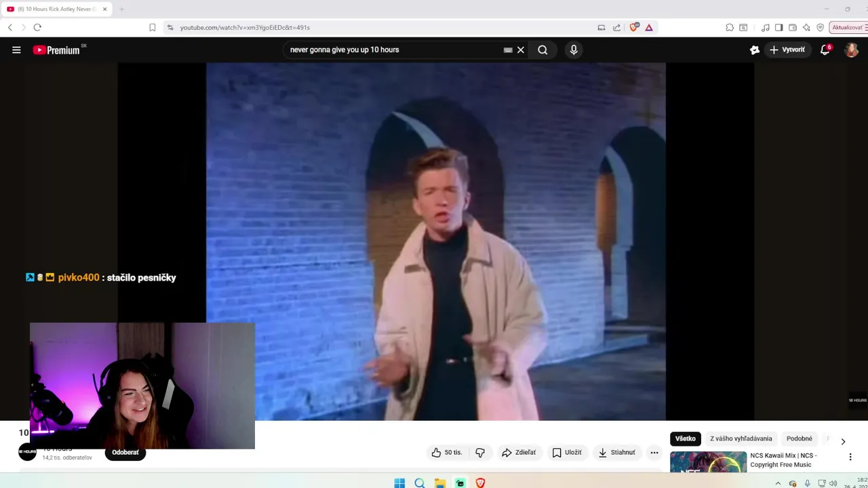Screen dimensions: 868x488
Task: Open more actions three-dot menu
Action: pyautogui.click(x=654, y=452)
